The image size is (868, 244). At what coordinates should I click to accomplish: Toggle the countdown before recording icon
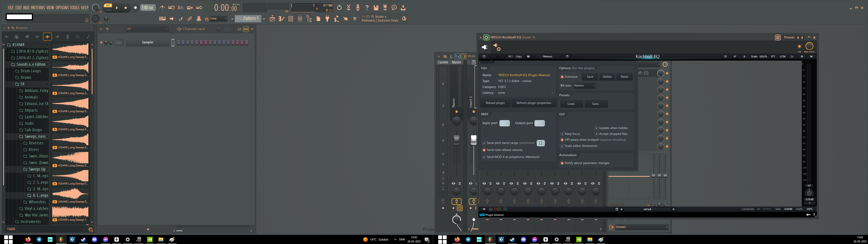click(x=181, y=7)
